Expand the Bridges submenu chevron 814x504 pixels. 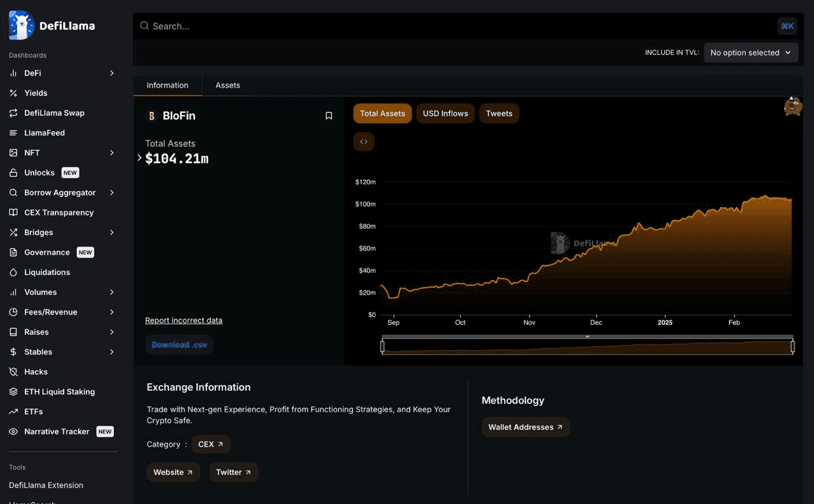click(112, 233)
